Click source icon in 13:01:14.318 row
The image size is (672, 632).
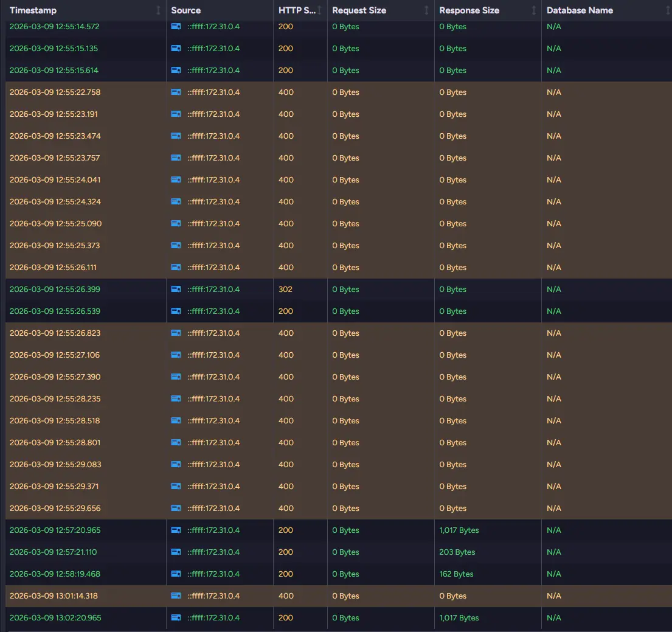(176, 596)
